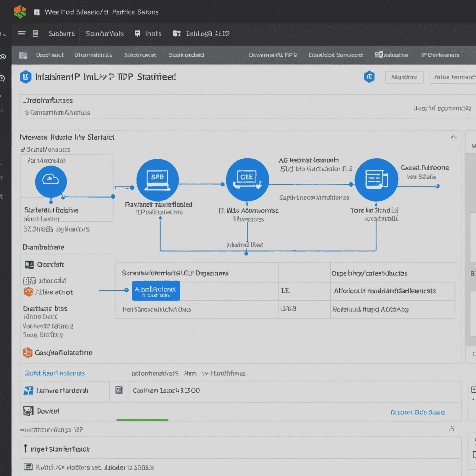This screenshot has width=476, height=476.
Task: Select the "Vos nentes tatrre 2" entry
Action: pos(48,326)
